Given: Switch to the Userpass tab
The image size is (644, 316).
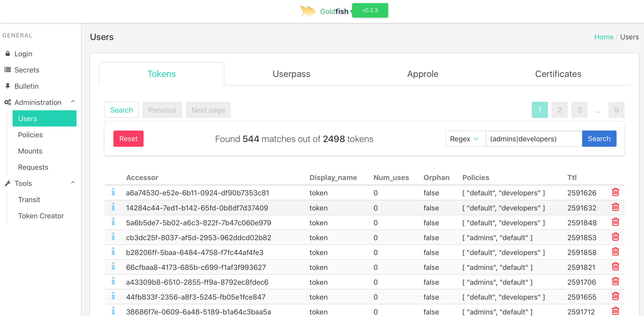Looking at the screenshot, I should (291, 74).
